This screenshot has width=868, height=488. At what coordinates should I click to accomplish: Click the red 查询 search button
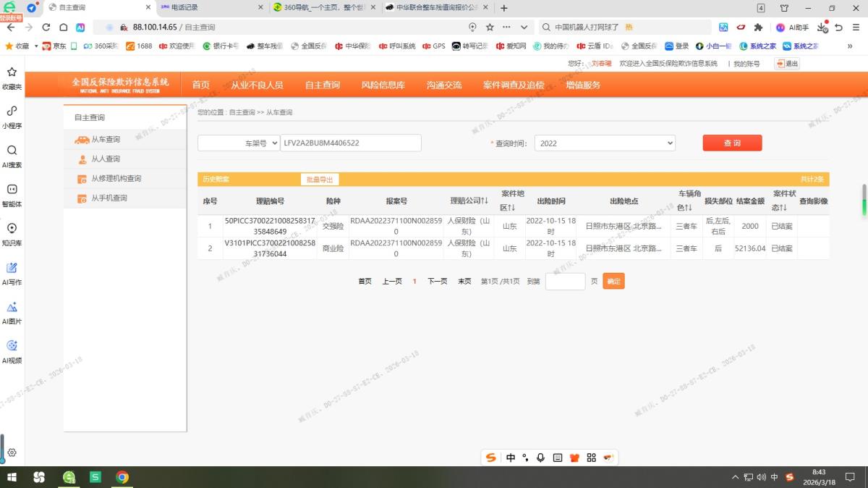[732, 143]
